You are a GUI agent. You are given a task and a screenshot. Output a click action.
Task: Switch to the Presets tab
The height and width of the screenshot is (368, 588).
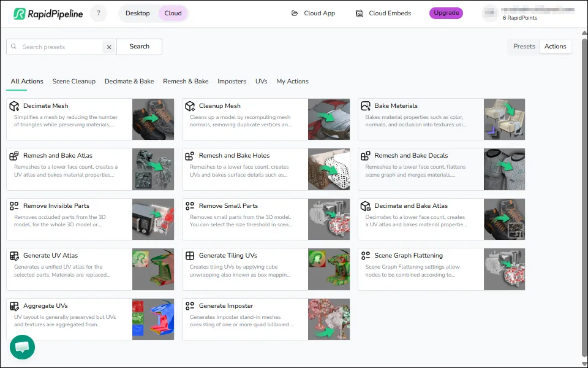click(524, 46)
